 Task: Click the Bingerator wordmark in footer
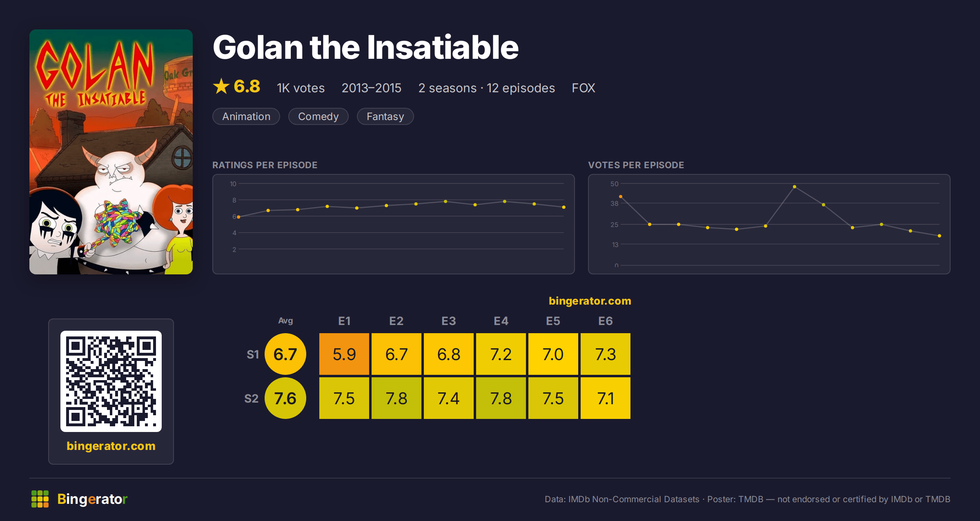[92, 499]
